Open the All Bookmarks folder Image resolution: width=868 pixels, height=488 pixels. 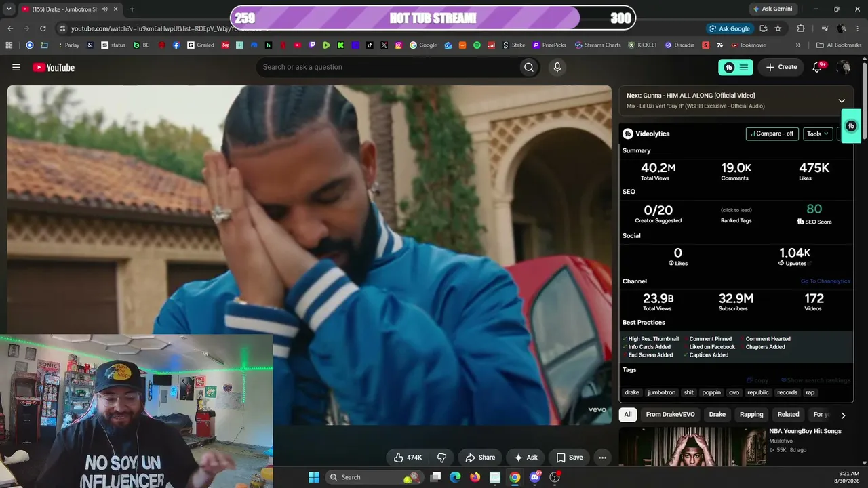[x=840, y=45]
